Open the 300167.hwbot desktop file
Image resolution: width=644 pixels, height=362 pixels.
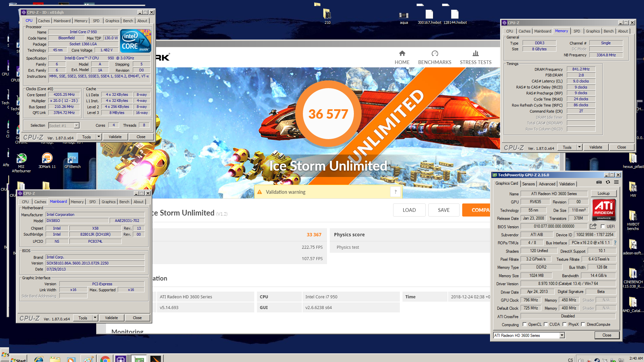(429, 17)
